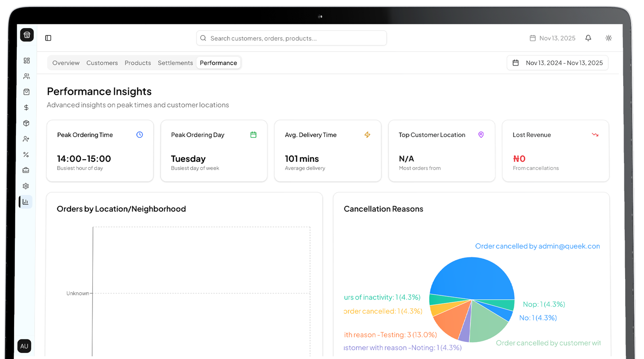Open the customers people icon in sidebar
644x359 pixels.
(x=27, y=76)
